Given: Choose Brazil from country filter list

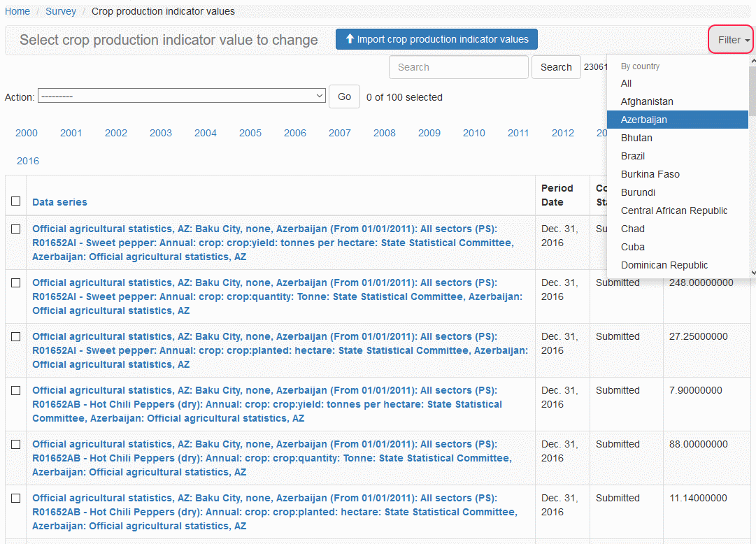Looking at the screenshot, I should tap(633, 156).
